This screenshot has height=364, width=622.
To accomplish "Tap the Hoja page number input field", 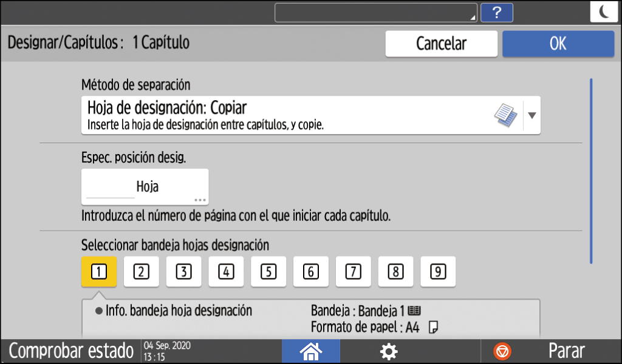I will pos(145,187).
